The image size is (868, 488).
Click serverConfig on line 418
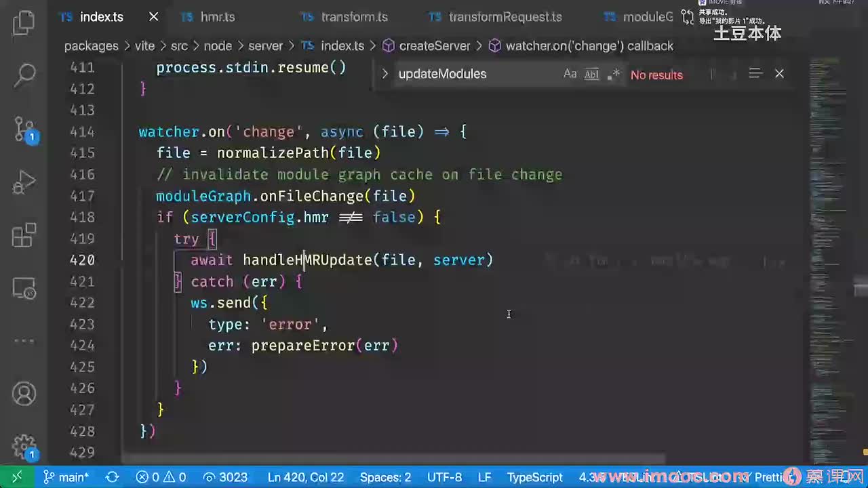[242, 218]
